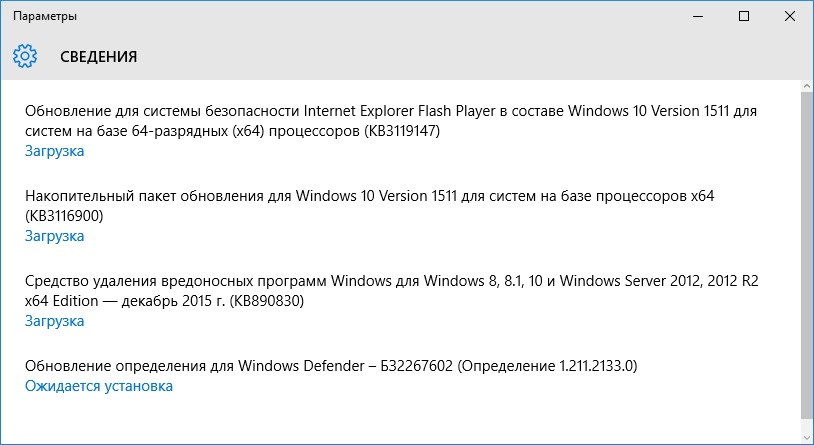This screenshot has width=814, height=445.
Task: Click the СВЕДЕНИЯ page heading
Action: pyautogui.click(x=99, y=57)
